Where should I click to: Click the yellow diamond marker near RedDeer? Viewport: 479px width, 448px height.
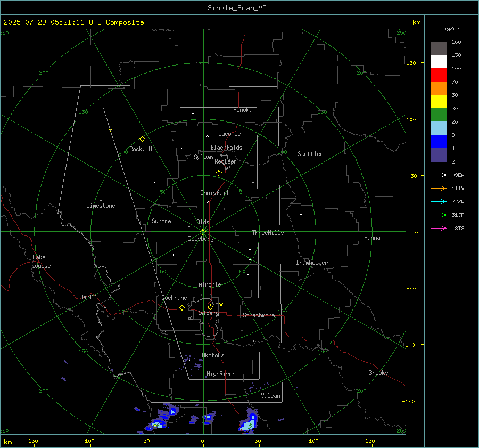click(x=219, y=173)
